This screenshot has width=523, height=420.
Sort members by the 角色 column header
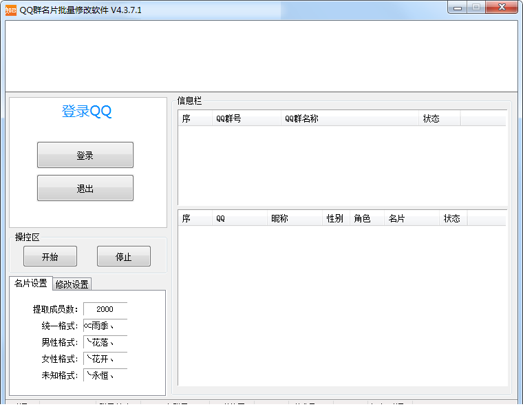[367, 218]
